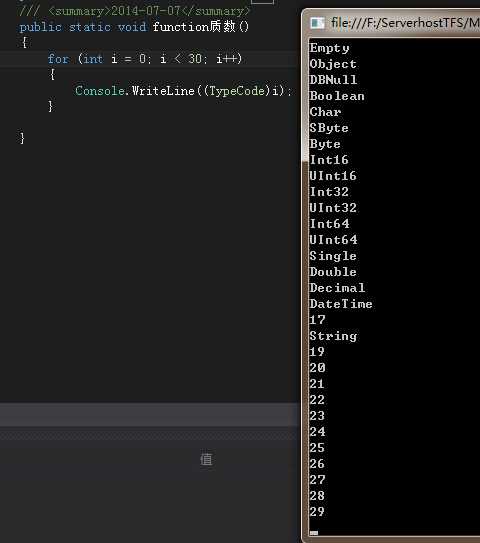Click 'Console' class name in the editor
The width and height of the screenshot is (480, 543).
(100, 91)
